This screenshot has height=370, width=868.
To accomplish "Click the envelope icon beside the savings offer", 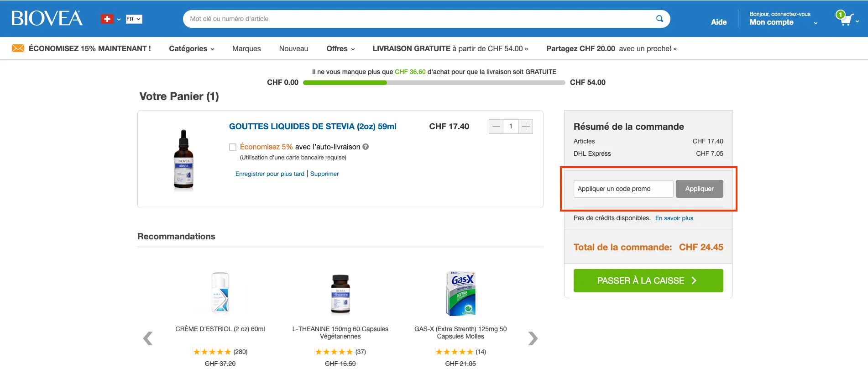I will click(x=17, y=48).
